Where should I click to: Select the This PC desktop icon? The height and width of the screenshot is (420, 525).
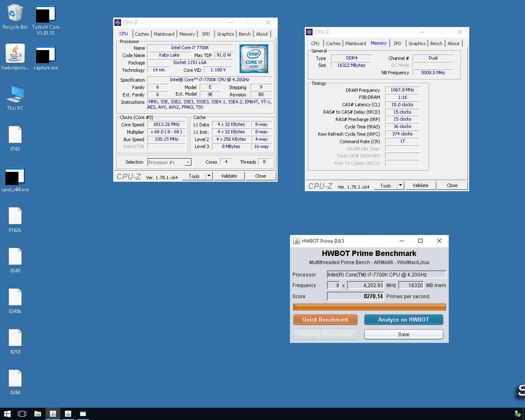click(x=15, y=98)
